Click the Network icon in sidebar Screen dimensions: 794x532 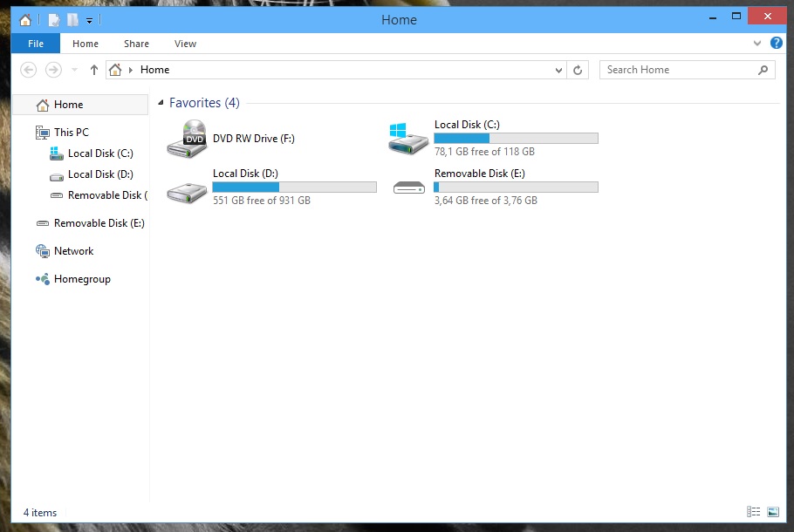[43, 251]
